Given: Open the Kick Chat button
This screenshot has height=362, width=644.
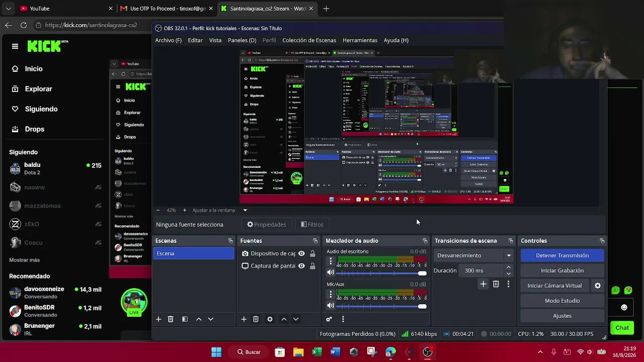Looking at the screenshot, I should coord(622,328).
